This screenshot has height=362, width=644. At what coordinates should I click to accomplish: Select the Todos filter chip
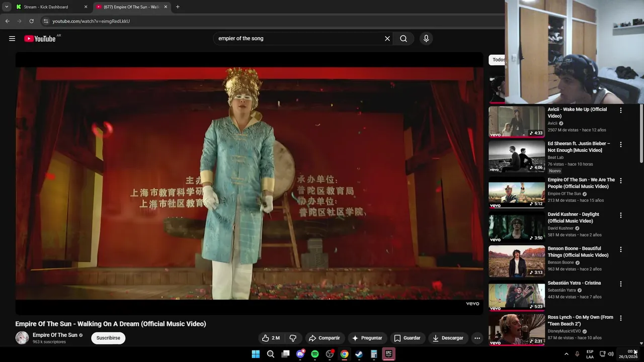[x=497, y=60]
